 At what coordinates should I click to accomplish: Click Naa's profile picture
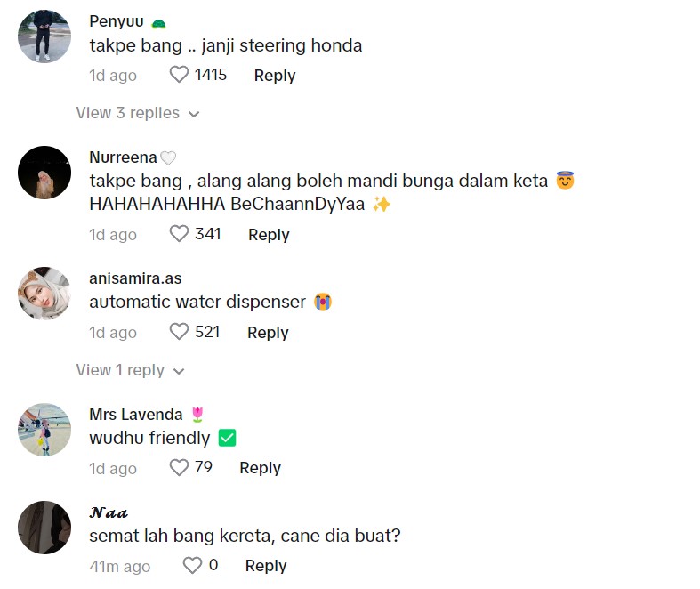44,528
